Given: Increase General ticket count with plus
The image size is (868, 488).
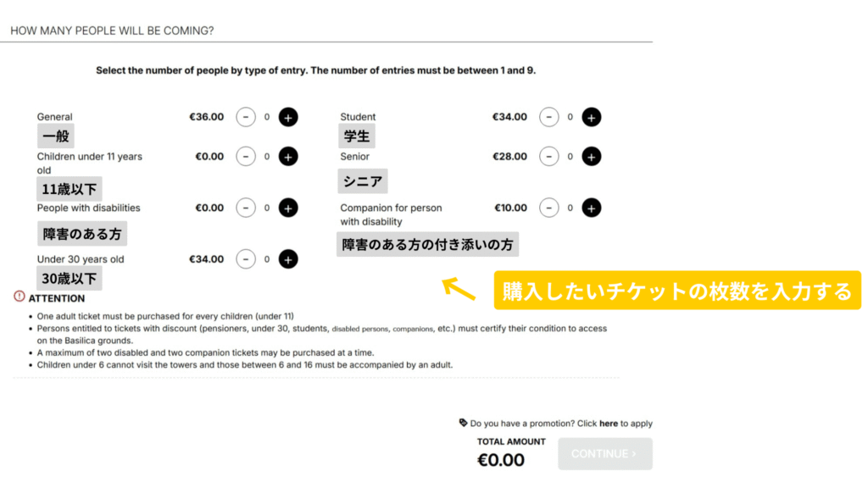Looking at the screenshot, I should point(288,117).
